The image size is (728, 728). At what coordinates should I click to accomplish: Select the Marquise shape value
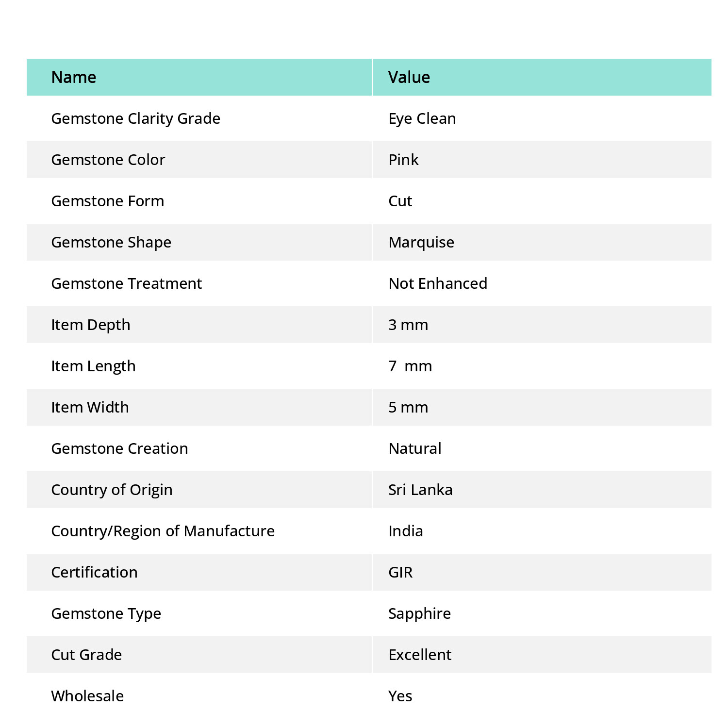point(421,242)
